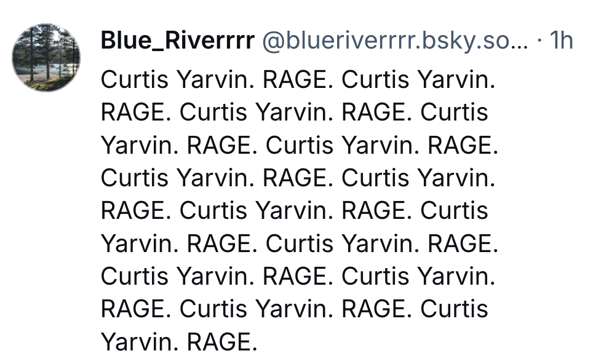Click the 'Yarvin.' word on the last line
Image resolution: width=593 pixels, height=364 pixels.
140,341
